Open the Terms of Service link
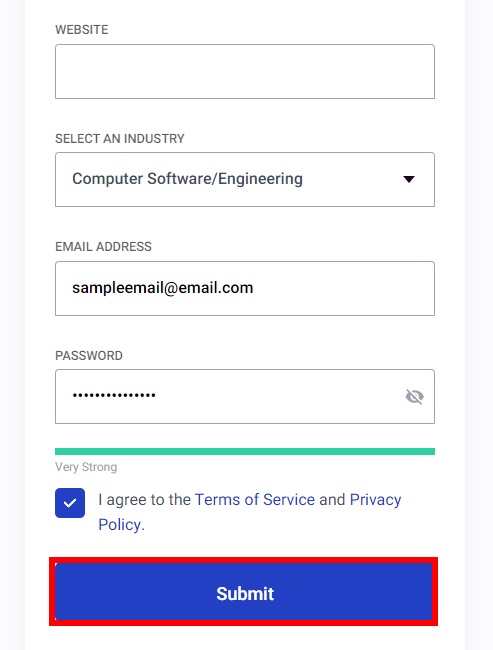The height and width of the screenshot is (650, 493). coord(255,500)
